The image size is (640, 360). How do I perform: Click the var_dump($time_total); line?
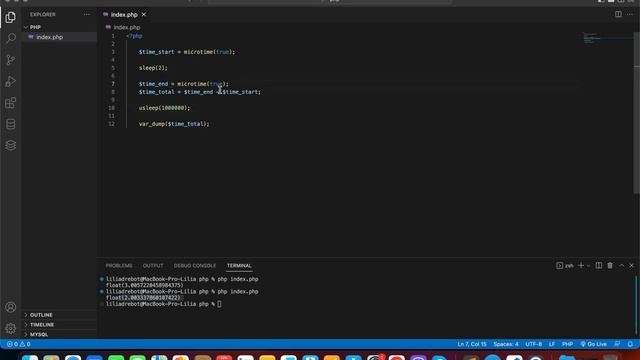pos(174,124)
